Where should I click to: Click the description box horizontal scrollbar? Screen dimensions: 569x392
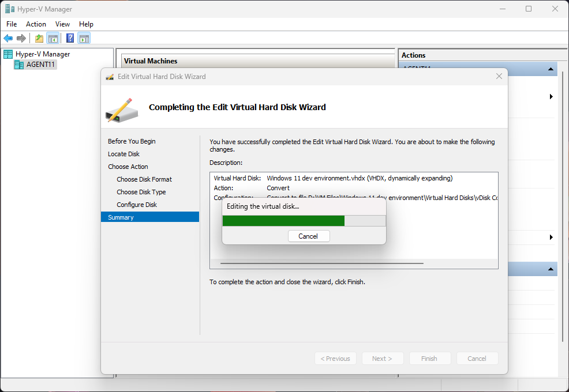coord(321,263)
